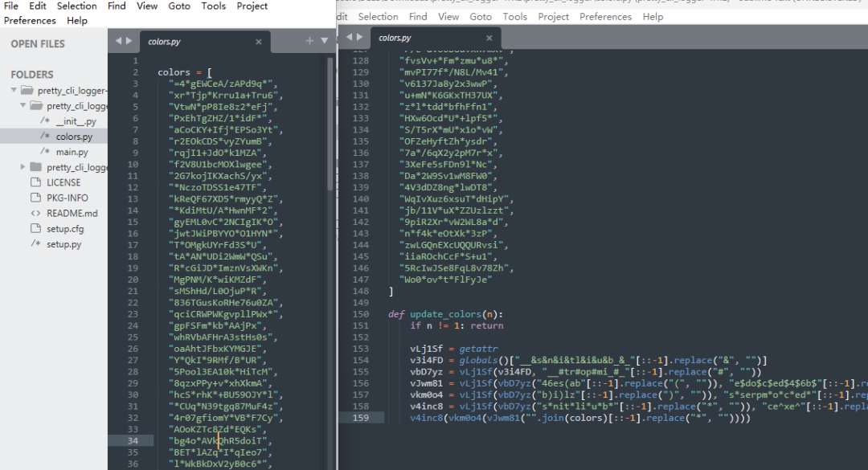Image resolution: width=868 pixels, height=470 pixels.
Task: Click string "bg4o*AVkQhR5doiT" on line 34
Action: [x=218, y=441]
